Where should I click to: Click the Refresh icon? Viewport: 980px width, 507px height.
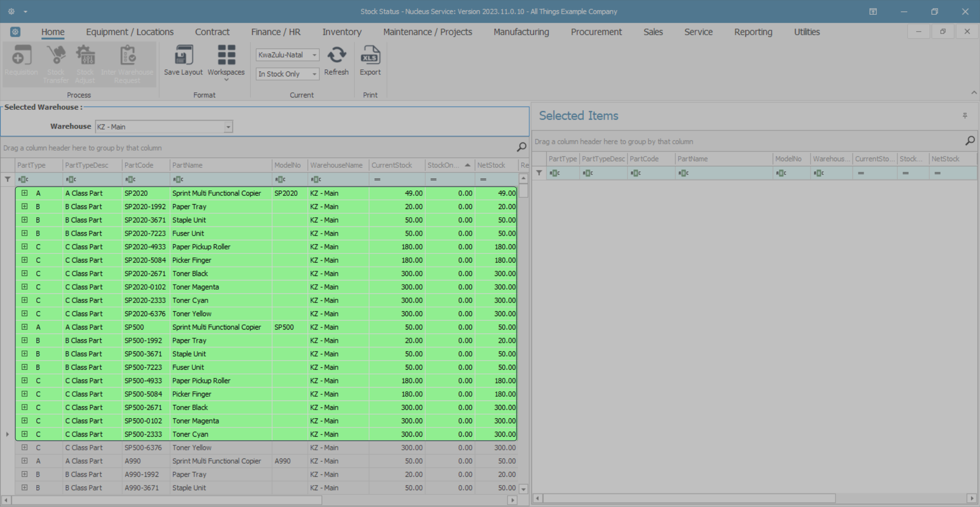pyautogui.click(x=336, y=56)
